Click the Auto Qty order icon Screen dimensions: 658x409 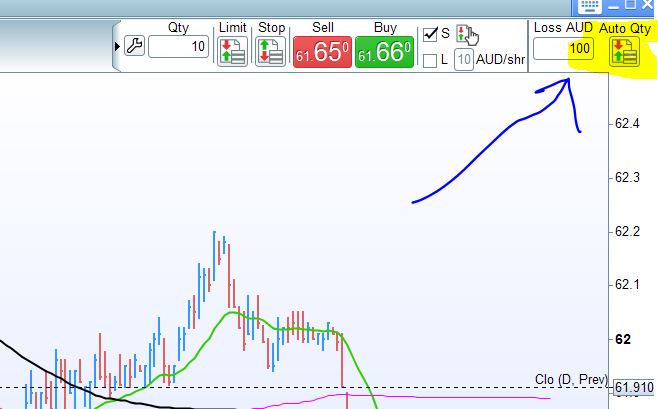click(624, 52)
